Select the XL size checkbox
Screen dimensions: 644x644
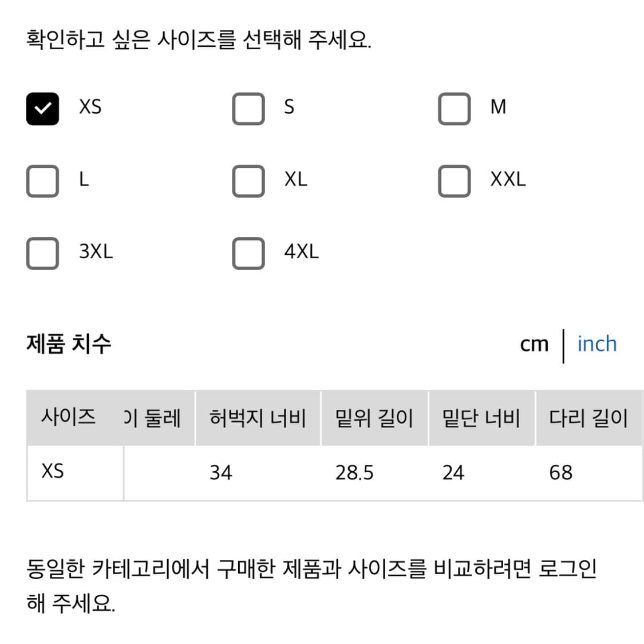click(248, 181)
